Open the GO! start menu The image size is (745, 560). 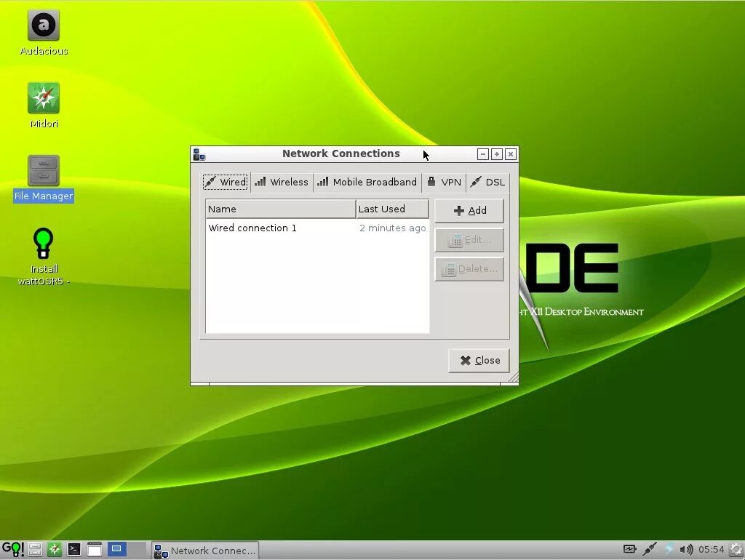tap(13, 550)
